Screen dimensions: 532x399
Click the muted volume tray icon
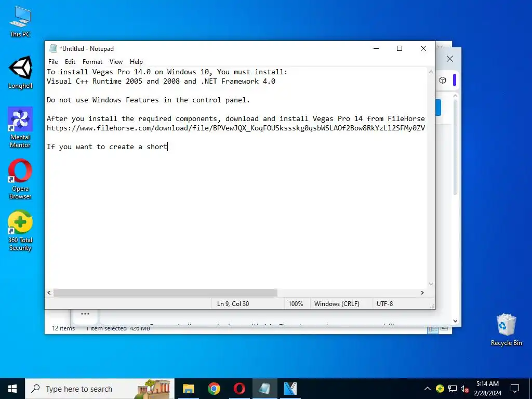coord(464,389)
